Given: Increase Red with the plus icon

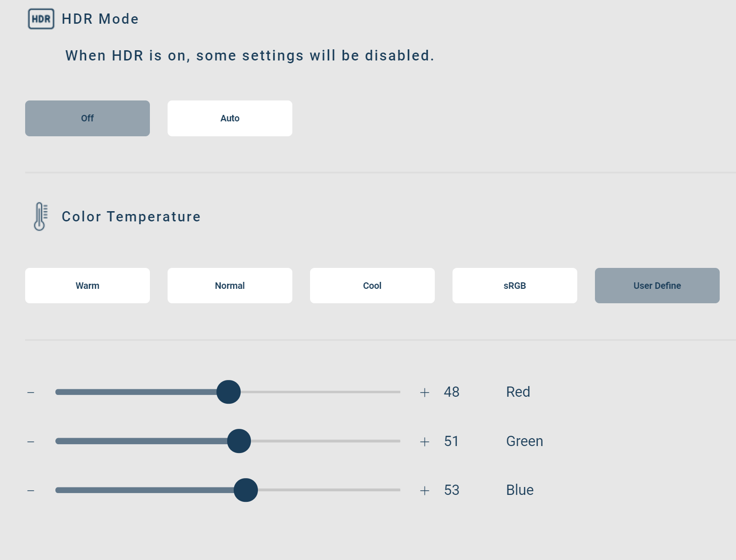Looking at the screenshot, I should tap(425, 393).
